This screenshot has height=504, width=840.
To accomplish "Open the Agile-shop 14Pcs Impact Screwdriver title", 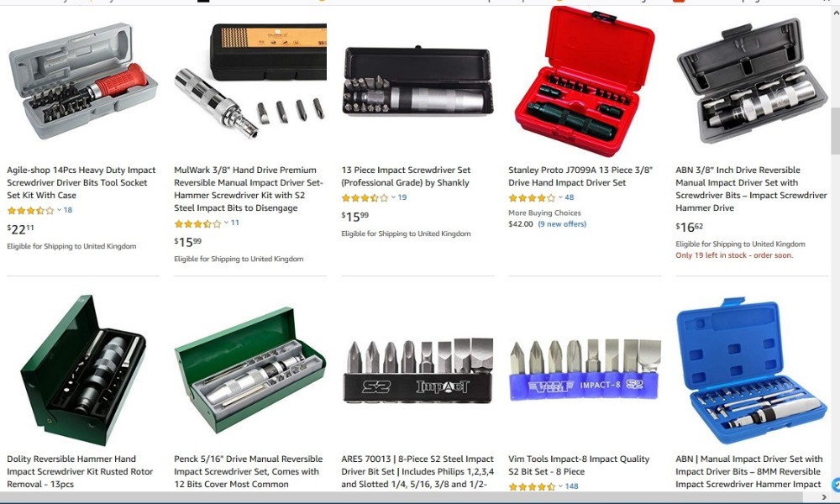I will click(x=81, y=182).
